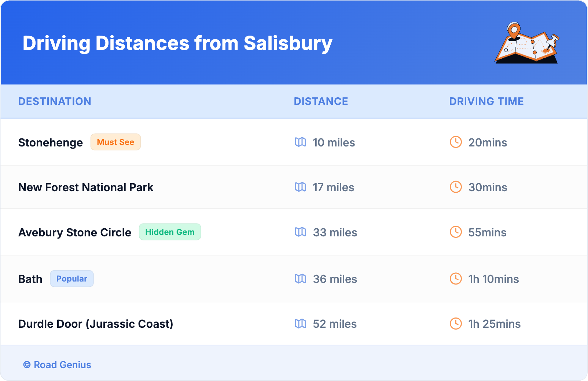The height and width of the screenshot is (381, 588).
Task: Click the clock icon beside 30mins
Action: [x=456, y=187]
